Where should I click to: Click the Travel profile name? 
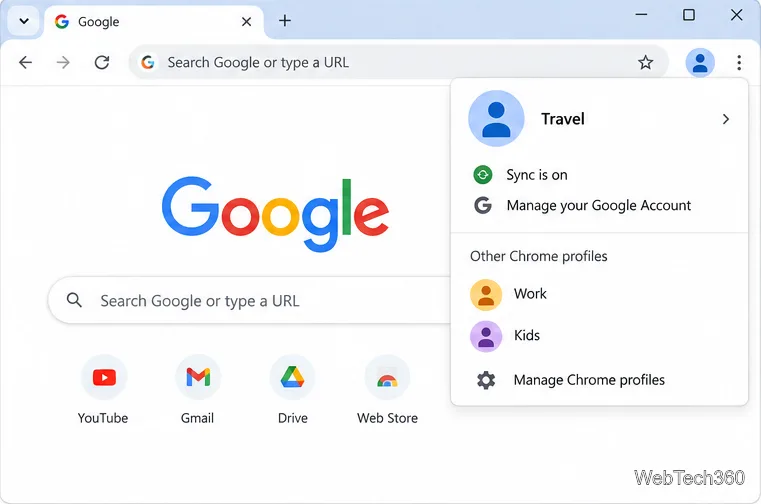[562, 119]
